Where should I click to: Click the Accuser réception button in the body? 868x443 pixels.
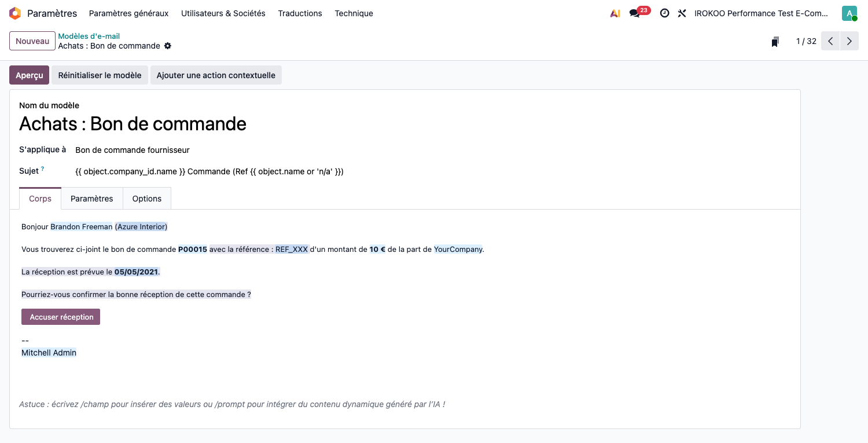click(x=61, y=317)
